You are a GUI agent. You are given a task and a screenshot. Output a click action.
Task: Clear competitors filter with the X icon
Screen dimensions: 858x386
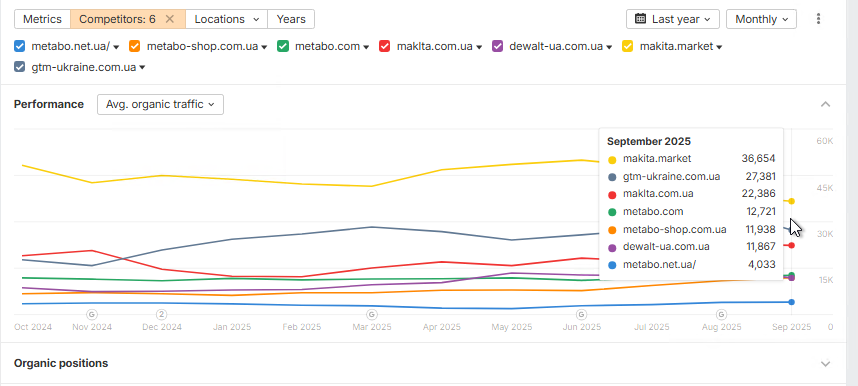(170, 19)
